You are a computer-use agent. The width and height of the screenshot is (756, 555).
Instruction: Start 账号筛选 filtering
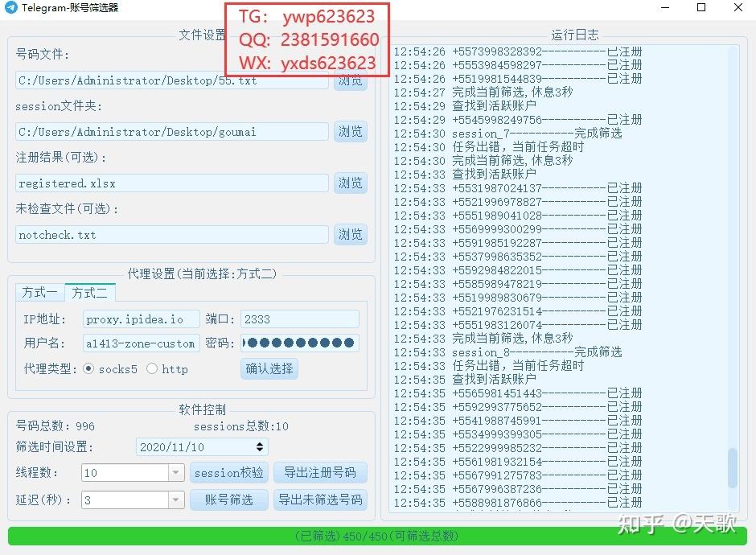pos(229,500)
